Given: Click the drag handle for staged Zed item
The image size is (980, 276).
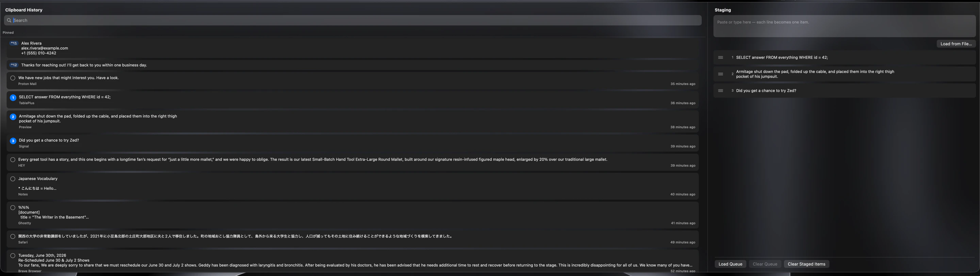Looking at the screenshot, I should [720, 91].
